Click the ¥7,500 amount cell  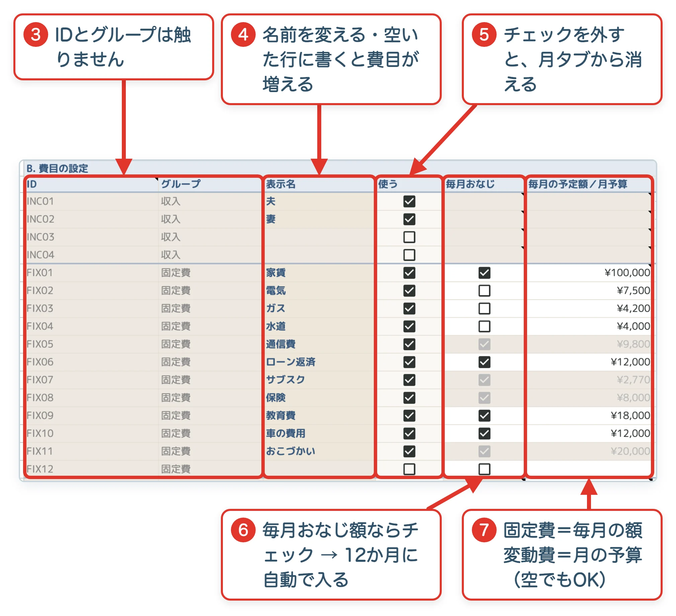point(588,290)
